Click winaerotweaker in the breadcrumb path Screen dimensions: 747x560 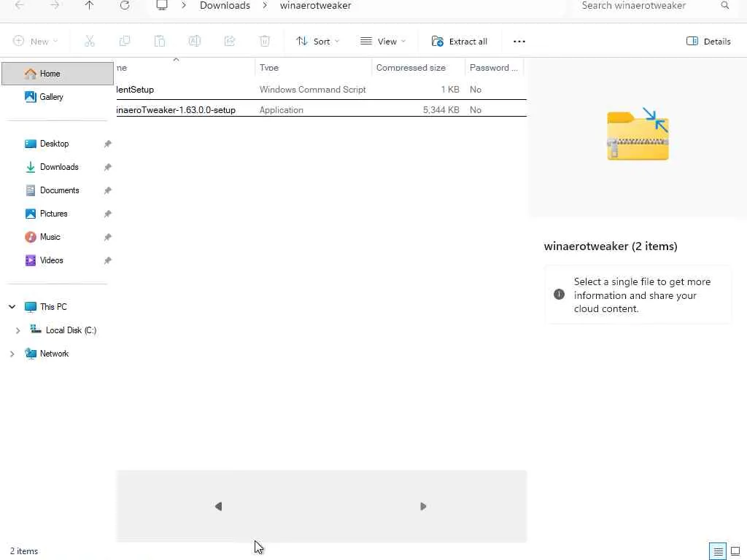(315, 5)
